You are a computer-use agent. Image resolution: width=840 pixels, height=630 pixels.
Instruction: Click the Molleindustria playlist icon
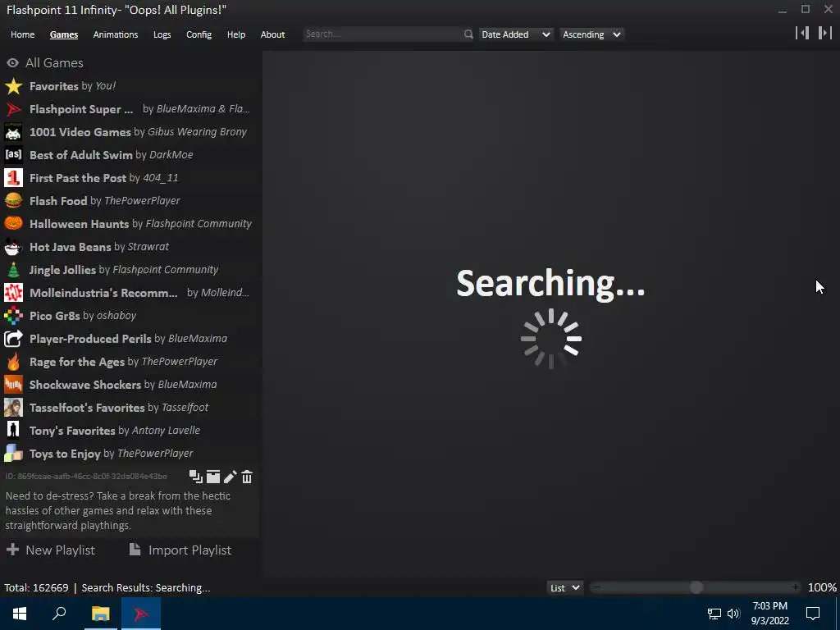click(13, 293)
